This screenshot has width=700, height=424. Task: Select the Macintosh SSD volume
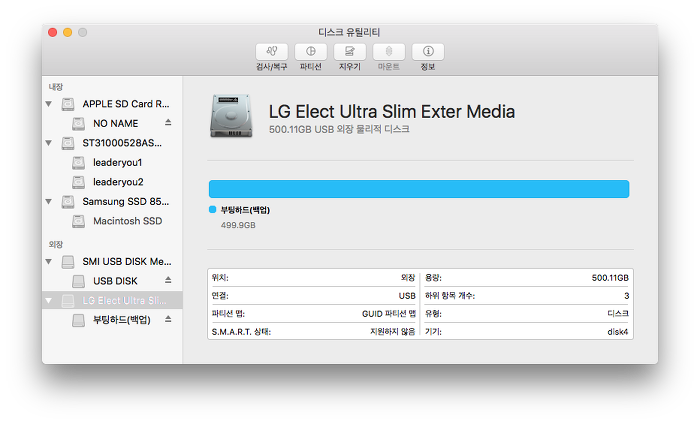pos(112,221)
